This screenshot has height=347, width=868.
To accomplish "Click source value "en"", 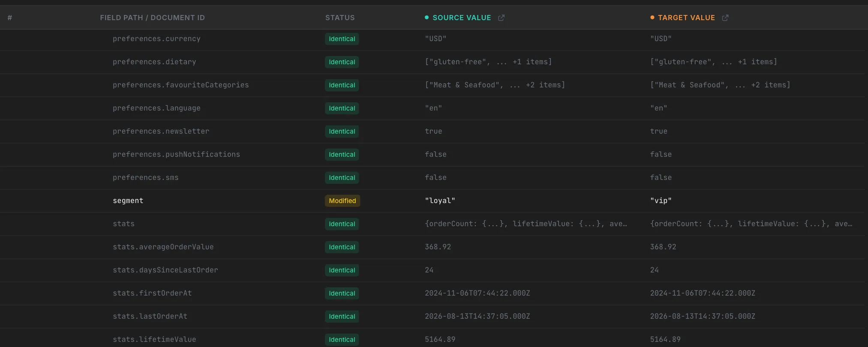I will (433, 108).
